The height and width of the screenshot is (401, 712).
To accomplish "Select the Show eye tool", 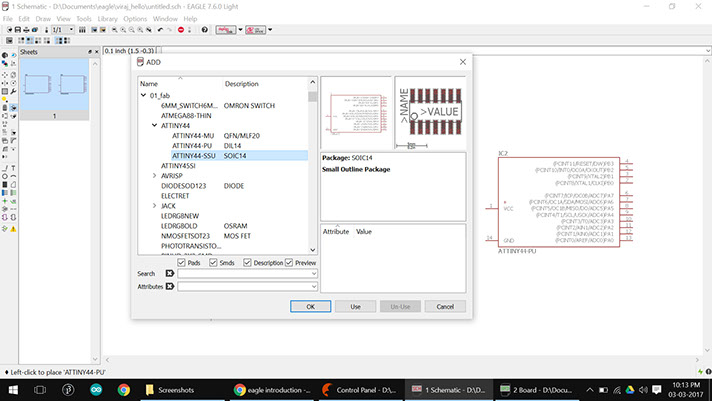I will click(13, 55).
